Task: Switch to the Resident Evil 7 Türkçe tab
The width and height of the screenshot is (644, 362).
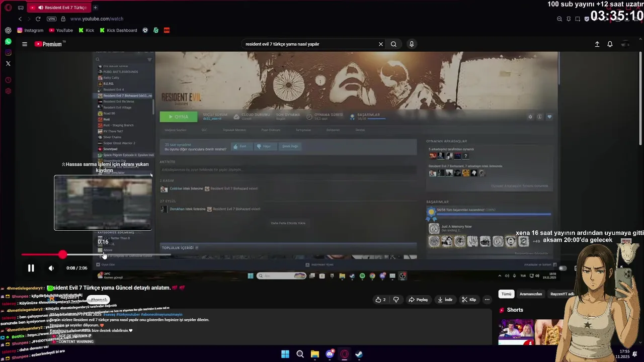Action: (x=59, y=8)
